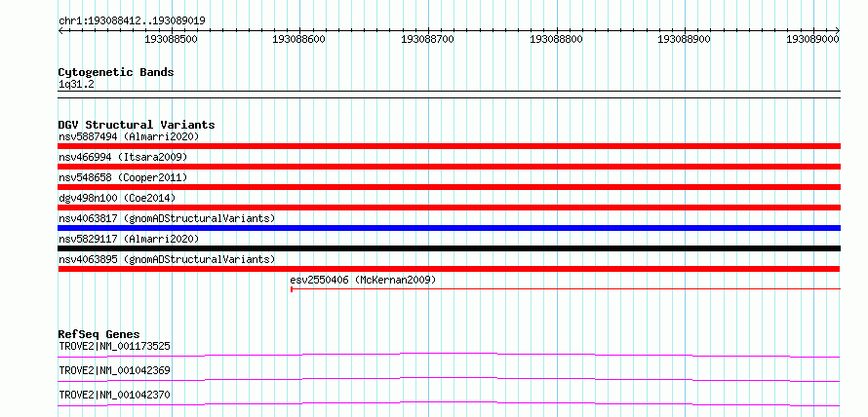Click the red bar under nsv4063895
Viewport: 868px width, 417px height.
tap(449, 269)
